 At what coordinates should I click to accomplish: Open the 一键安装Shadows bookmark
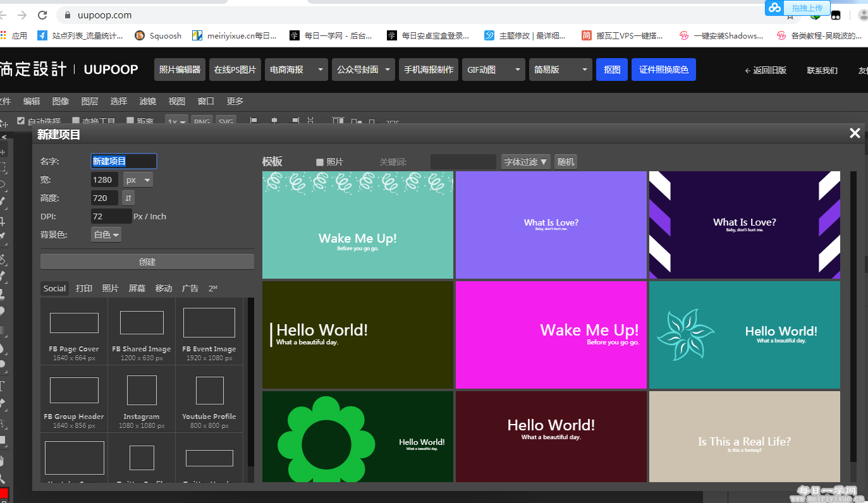[x=721, y=36]
